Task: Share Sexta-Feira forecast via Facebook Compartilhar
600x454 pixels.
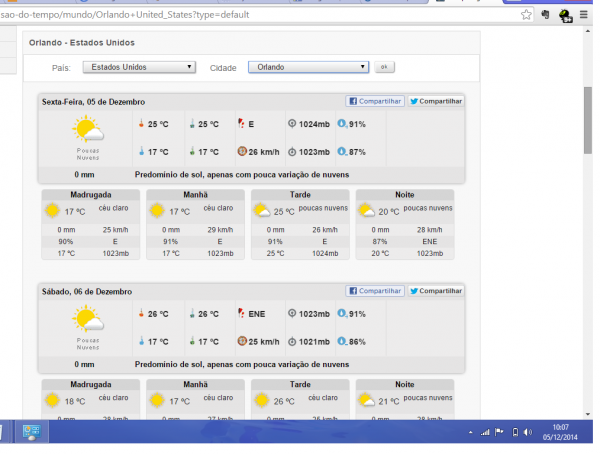Action: coord(375,101)
